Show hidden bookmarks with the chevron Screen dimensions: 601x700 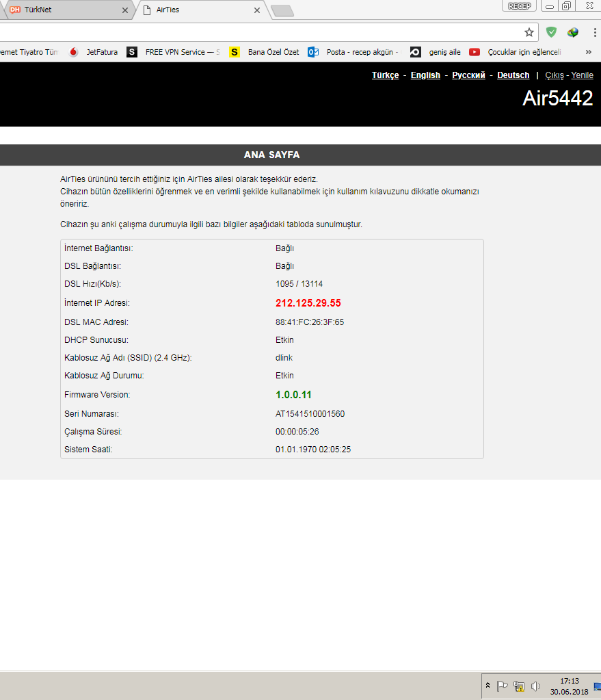point(589,52)
